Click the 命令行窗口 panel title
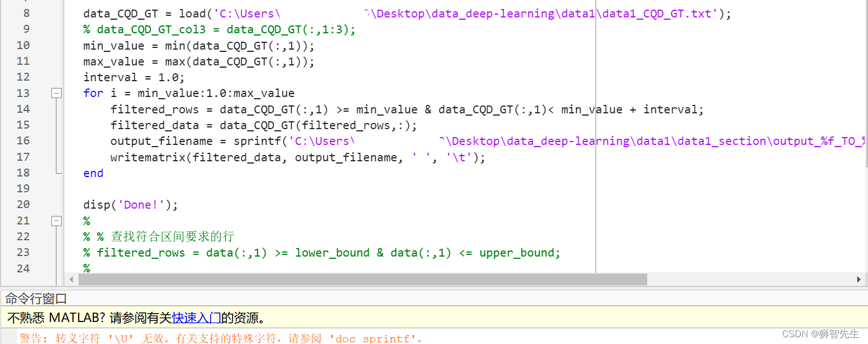The width and height of the screenshot is (868, 344). [36, 299]
